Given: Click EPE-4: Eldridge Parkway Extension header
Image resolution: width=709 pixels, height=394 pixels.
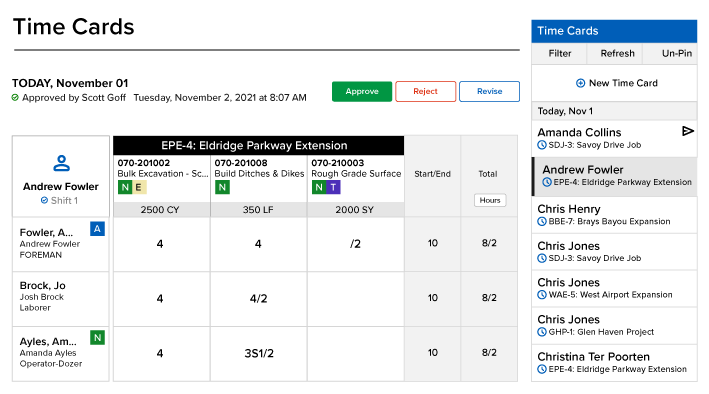Looking at the screenshot, I should 259,146.
